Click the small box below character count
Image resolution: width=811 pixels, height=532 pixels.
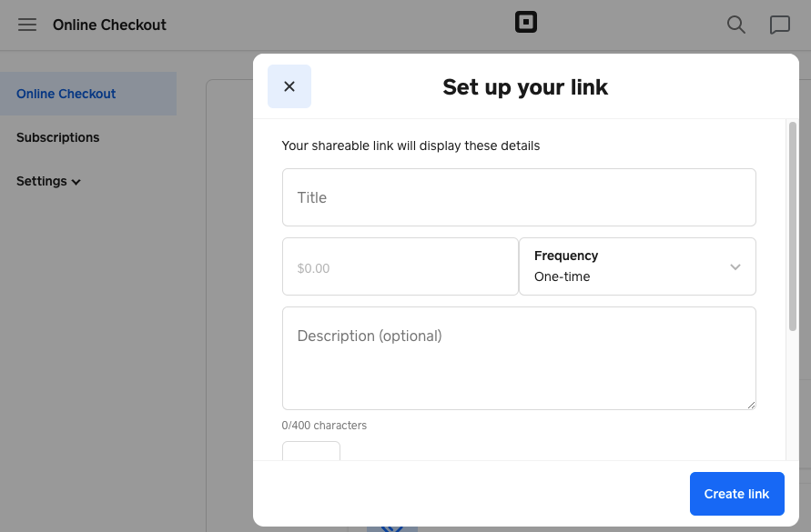point(311,451)
